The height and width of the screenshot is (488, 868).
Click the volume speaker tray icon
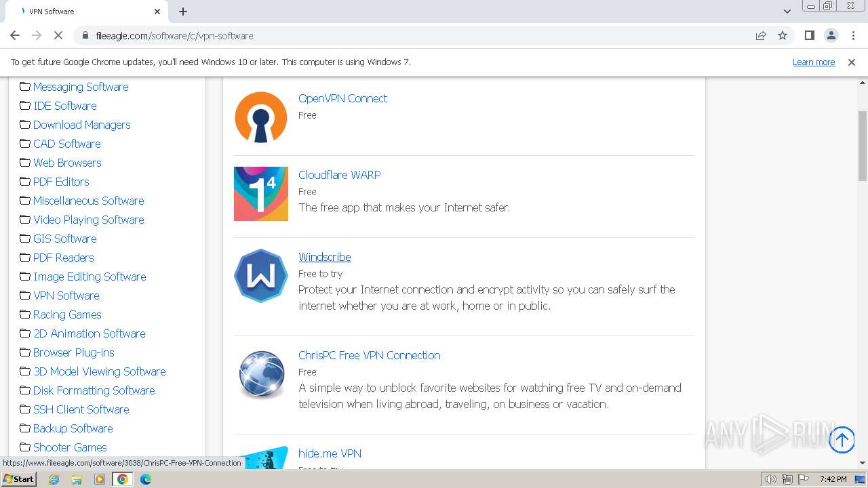pyautogui.click(x=771, y=479)
